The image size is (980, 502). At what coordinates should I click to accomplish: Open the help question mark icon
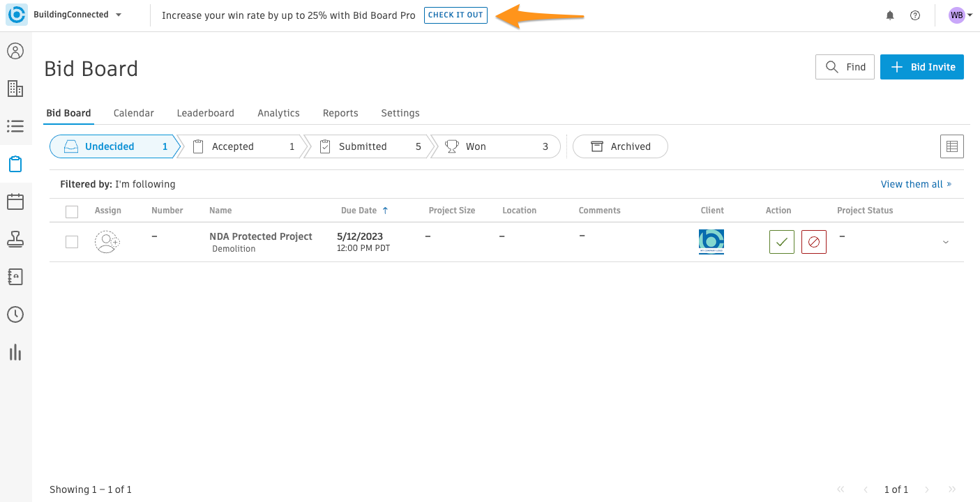pyautogui.click(x=915, y=15)
